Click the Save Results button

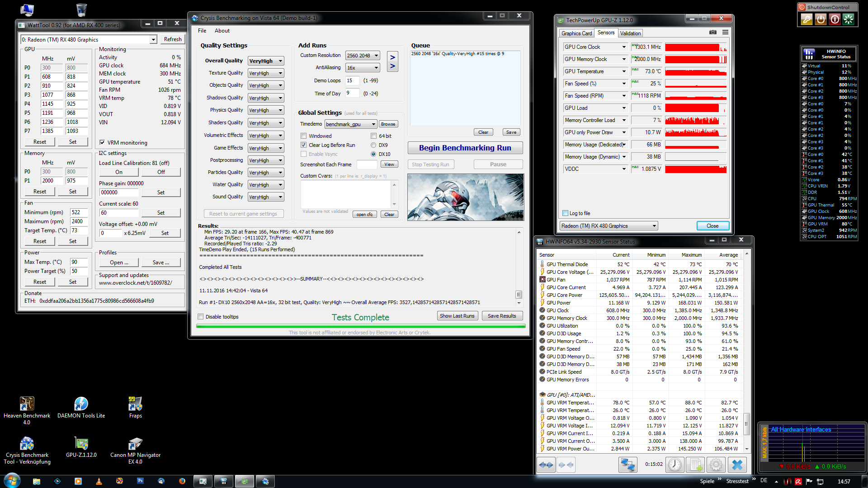point(502,316)
